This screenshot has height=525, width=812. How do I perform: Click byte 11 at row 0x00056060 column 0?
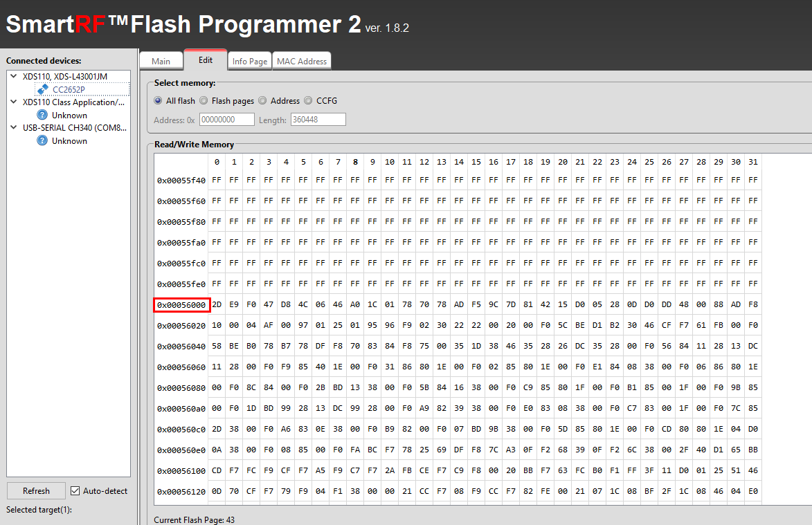pyautogui.click(x=217, y=367)
